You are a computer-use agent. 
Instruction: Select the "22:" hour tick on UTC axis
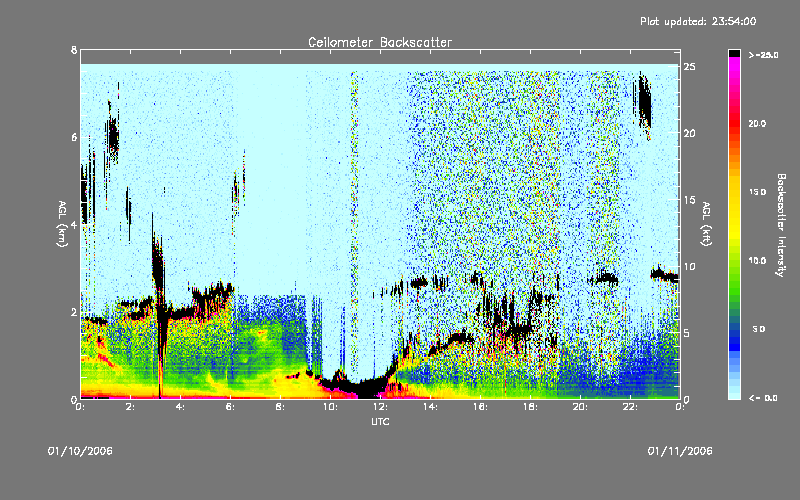(x=630, y=407)
